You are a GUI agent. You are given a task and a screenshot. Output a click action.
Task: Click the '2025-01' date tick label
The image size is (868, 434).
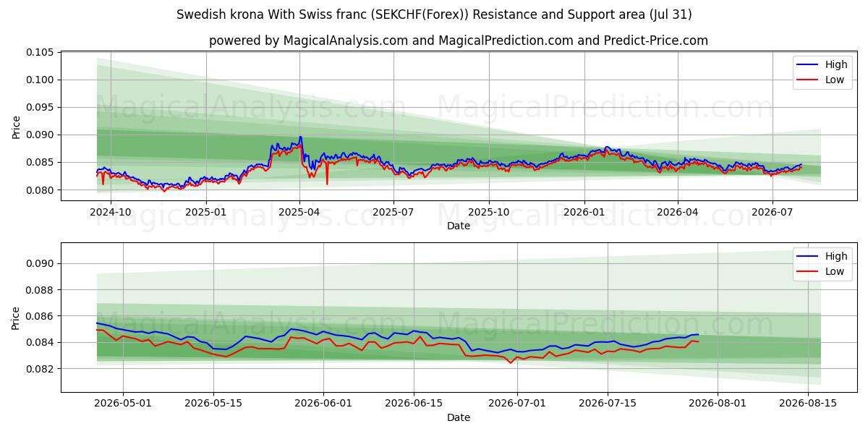tap(206, 212)
